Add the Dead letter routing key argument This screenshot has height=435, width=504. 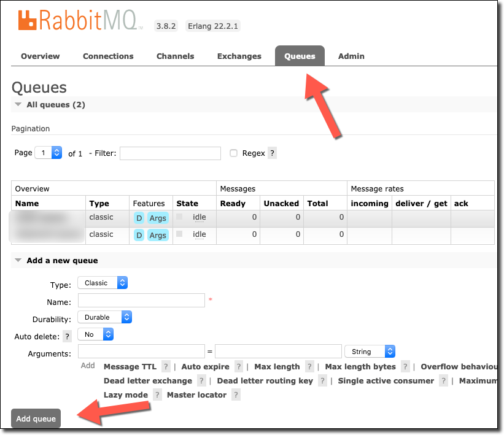265,381
